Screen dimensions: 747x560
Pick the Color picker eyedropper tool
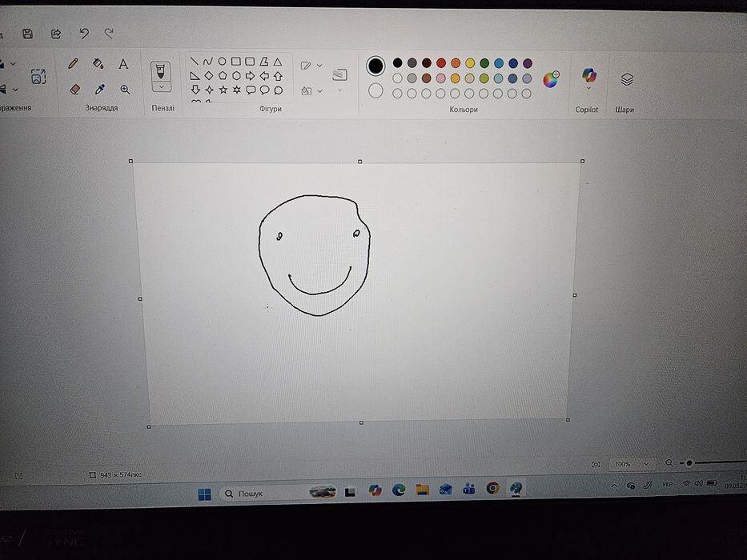coord(99,89)
